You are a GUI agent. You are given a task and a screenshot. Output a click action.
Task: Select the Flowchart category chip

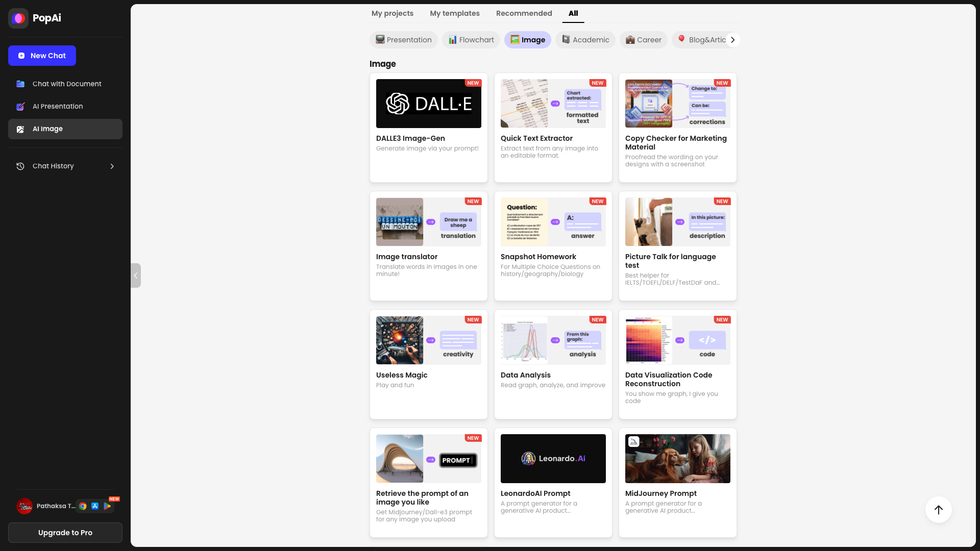tap(471, 40)
